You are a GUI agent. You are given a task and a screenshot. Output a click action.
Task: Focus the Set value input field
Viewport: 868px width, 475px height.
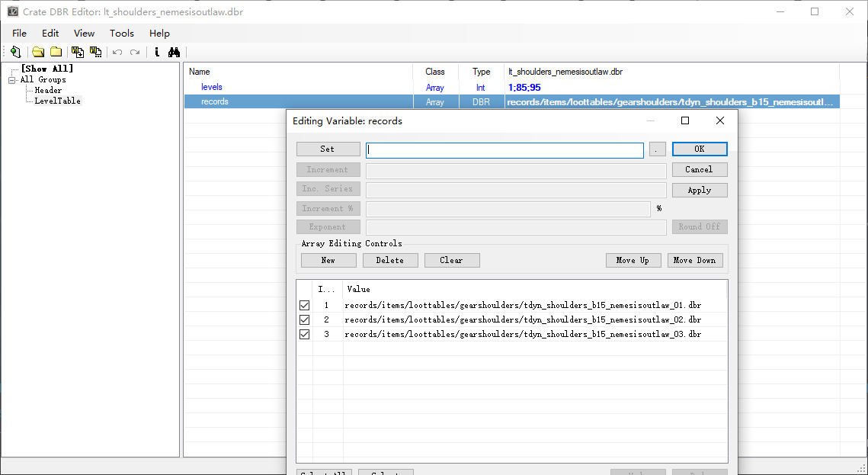(x=504, y=150)
